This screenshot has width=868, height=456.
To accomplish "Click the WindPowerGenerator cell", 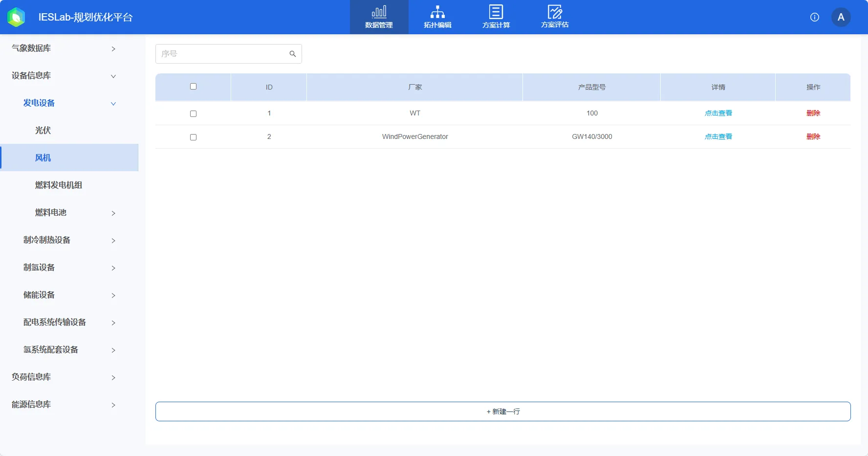I will coord(415,137).
